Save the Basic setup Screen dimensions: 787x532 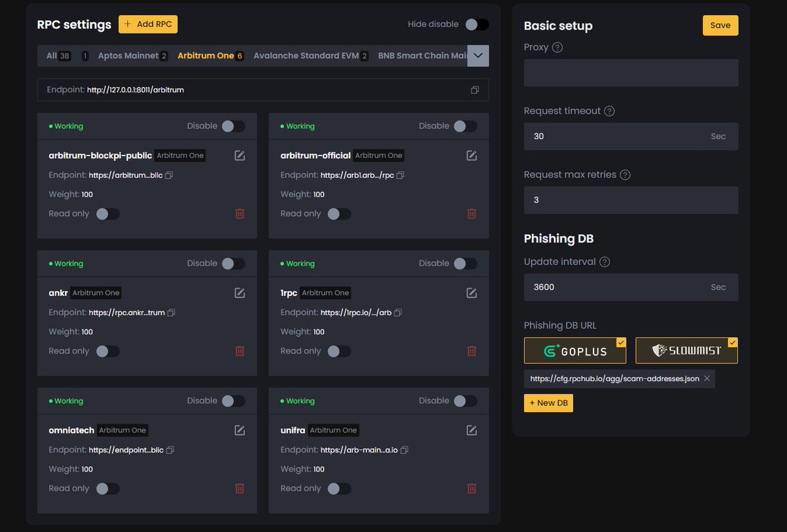pos(720,25)
